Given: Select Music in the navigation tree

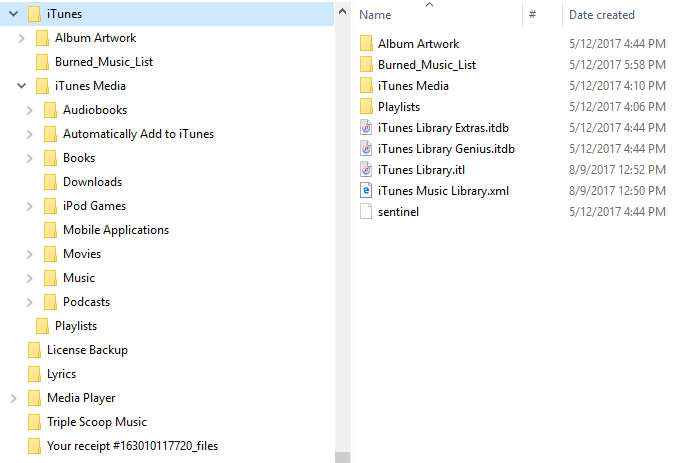Looking at the screenshot, I should [x=79, y=278].
